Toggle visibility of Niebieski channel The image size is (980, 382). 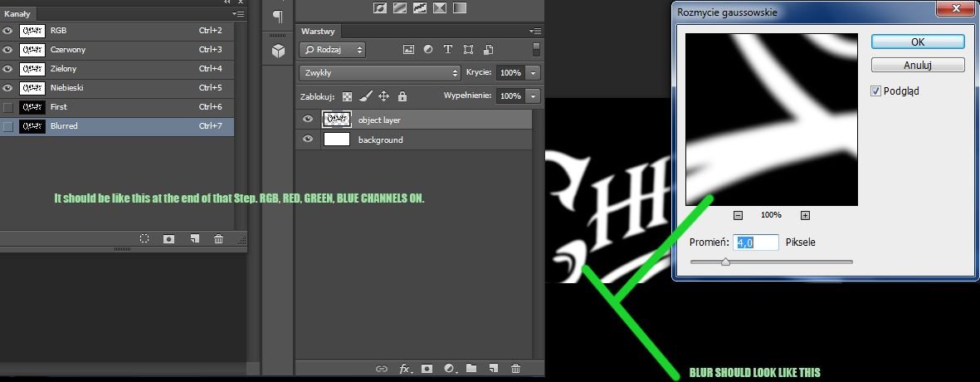tap(7, 87)
